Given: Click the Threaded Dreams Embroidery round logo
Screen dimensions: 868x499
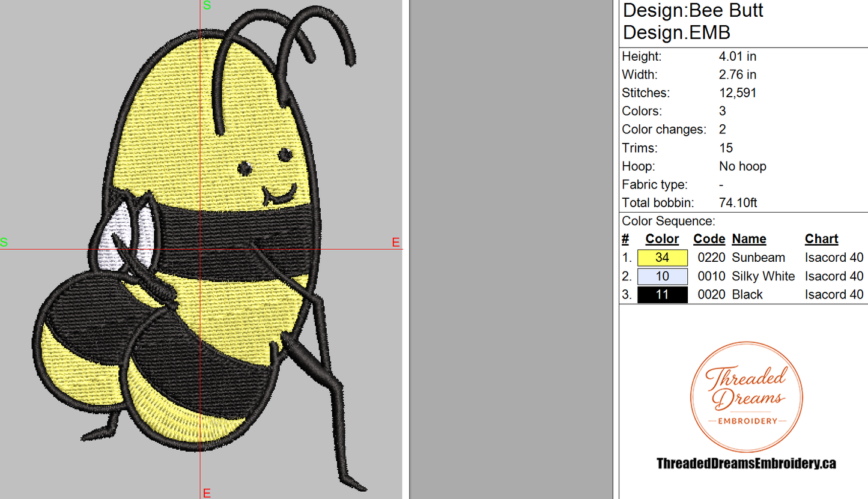Looking at the screenshot, I should tap(747, 397).
